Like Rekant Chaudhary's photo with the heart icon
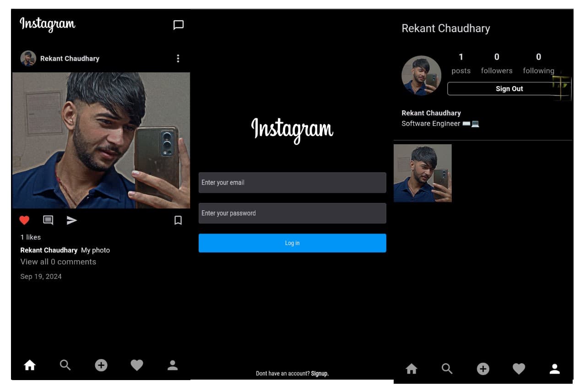585x392 pixels. point(24,220)
